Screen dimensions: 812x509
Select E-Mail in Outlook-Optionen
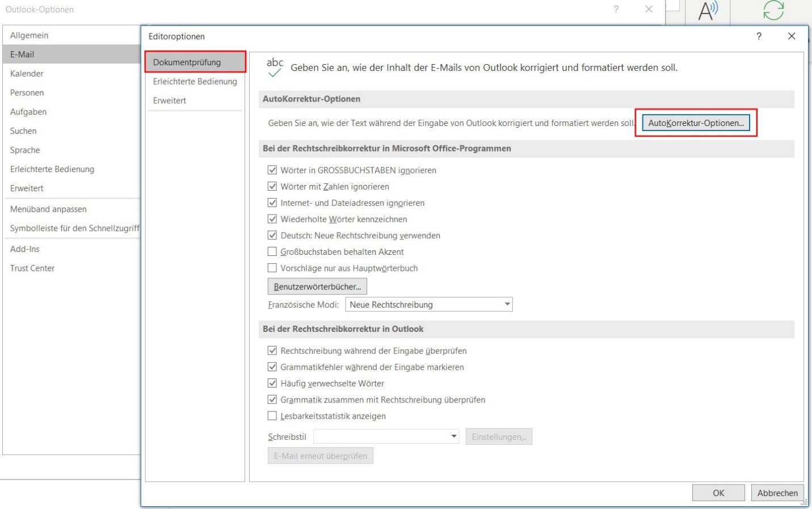(71, 54)
